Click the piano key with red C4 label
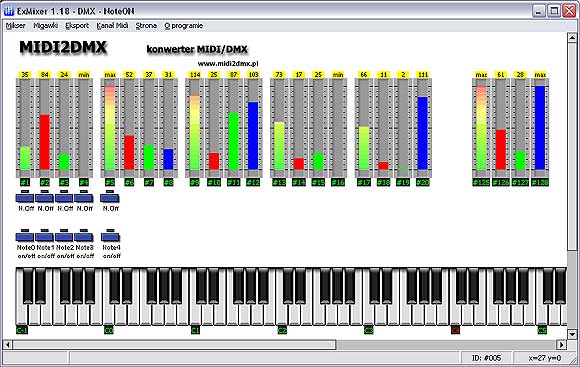Viewport: 580px width, 367px height. tap(455, 314)
